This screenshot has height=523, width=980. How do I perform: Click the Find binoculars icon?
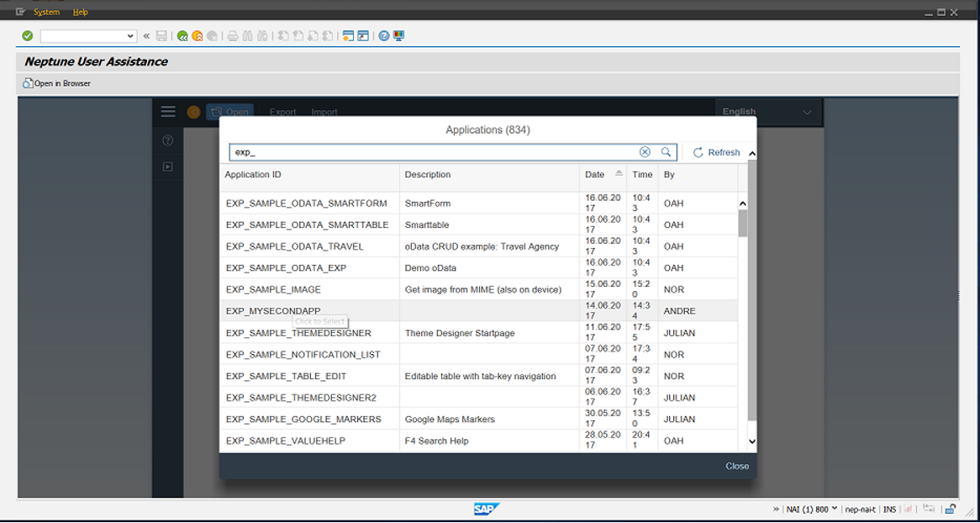click(x=247, y=36)
